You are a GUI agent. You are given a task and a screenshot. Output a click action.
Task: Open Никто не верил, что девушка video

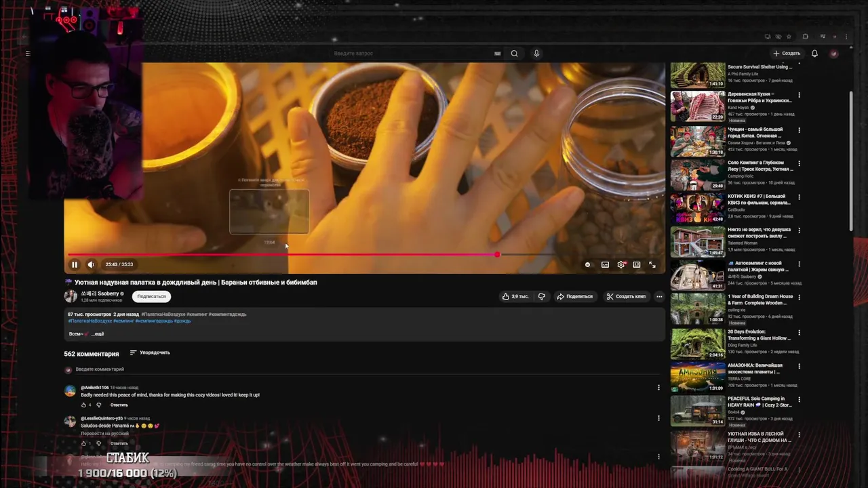pyautogui.click(x=698, y=242)
